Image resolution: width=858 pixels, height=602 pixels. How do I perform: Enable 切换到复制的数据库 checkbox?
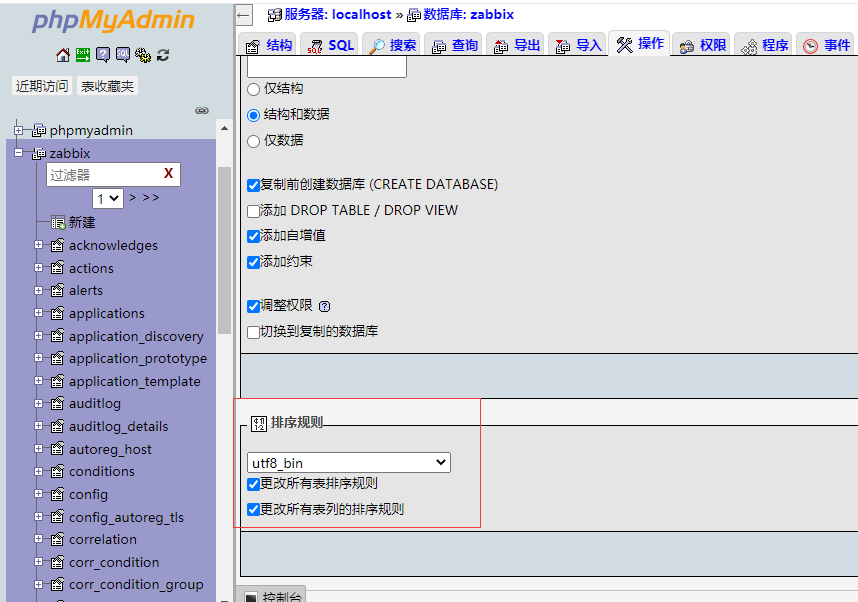(x=253, y=332)
